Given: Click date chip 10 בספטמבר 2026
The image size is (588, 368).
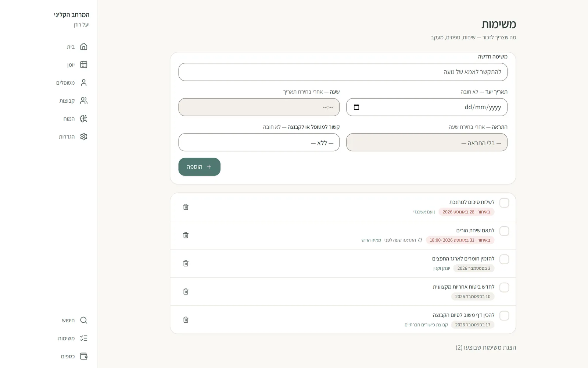Looking at the screenshot, I should click(x=473, y=297).
